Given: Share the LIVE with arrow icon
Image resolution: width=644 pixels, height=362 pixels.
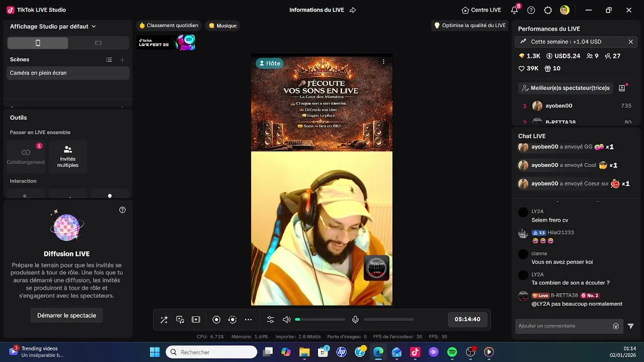Looking at the screenshot, I should pyautogui.click(x=353, y=10).
